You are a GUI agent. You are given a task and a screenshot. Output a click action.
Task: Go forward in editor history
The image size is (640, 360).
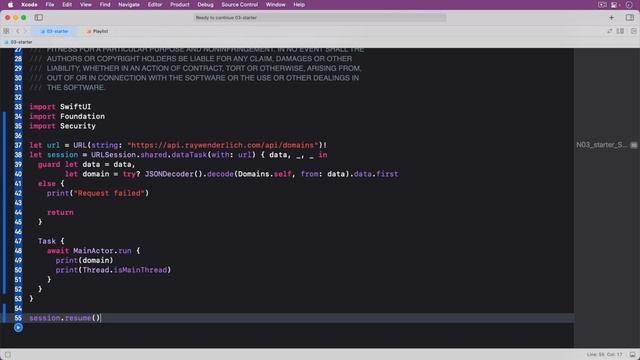25,31
